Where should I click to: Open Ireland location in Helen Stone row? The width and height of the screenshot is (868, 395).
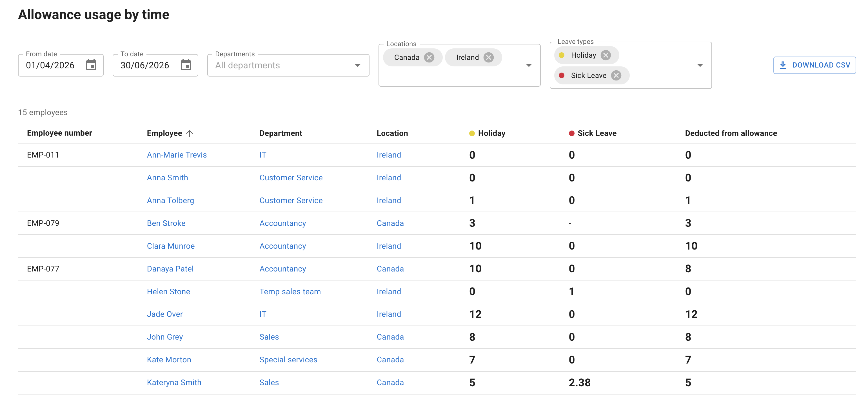pyautogui.click(x=389, y=292)
